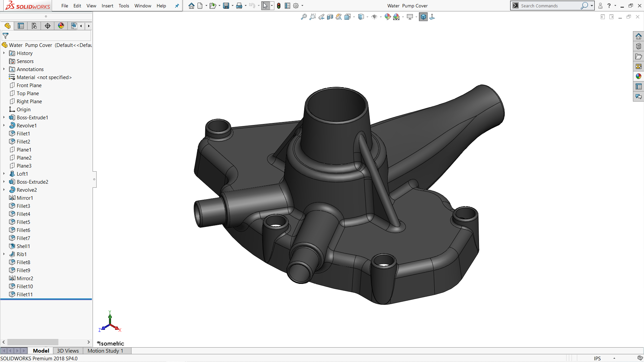This screenshot has height=362, width=644.
Task: Click the Appearances color ball in task pane
Action: coord(638,76)
